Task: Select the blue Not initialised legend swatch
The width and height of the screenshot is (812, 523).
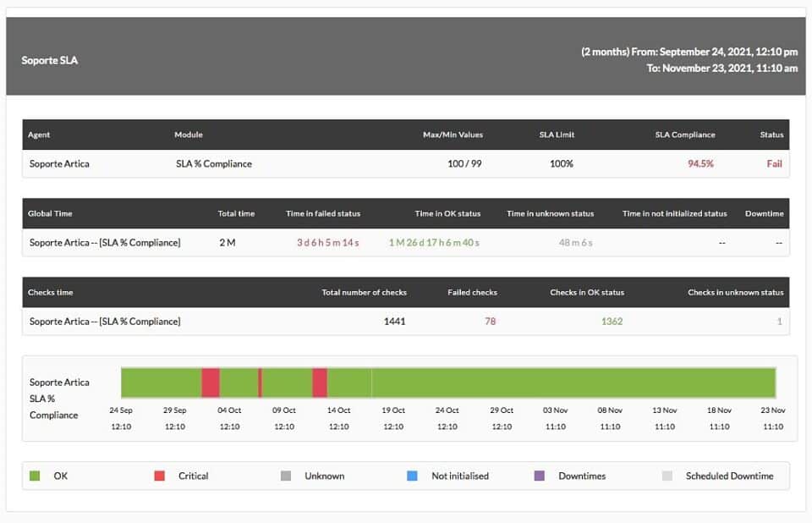Action: point(412,476)
